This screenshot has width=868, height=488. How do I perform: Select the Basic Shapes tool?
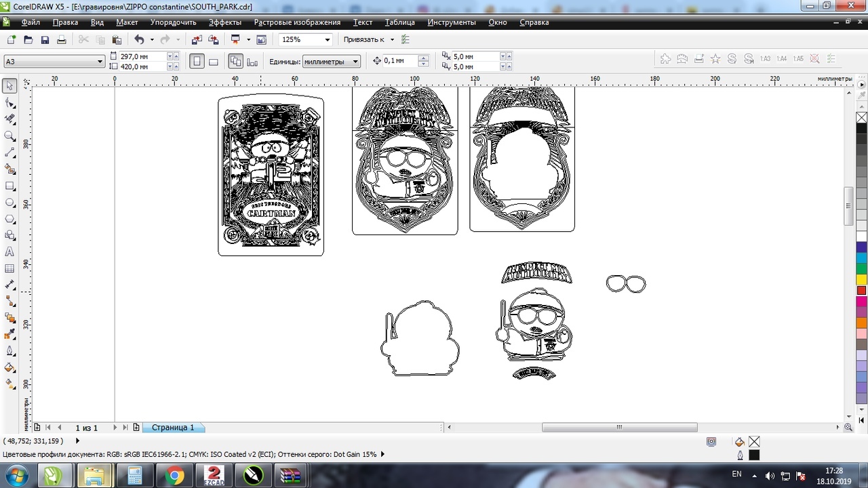(9, 235)
